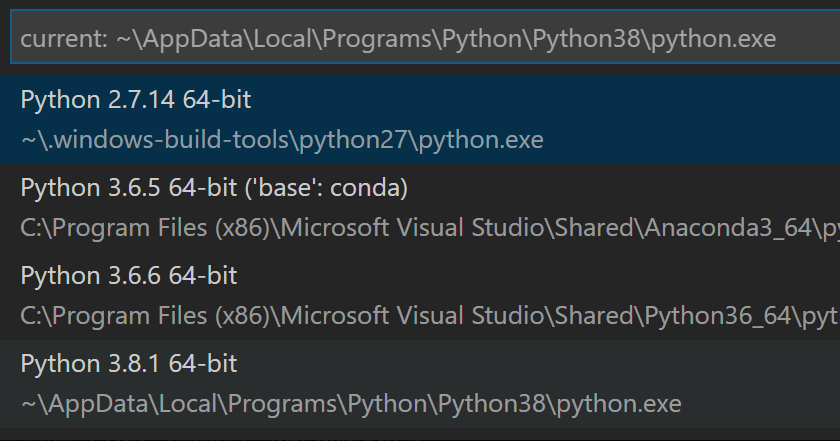Select Python 3.8.1 64-bit interpreter

coord(420,383)
